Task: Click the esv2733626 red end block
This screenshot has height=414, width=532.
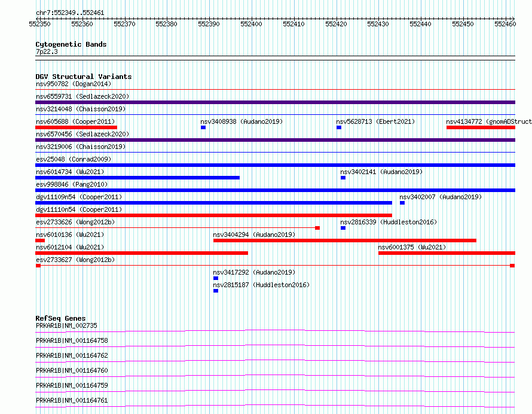Action: [317, 228]
